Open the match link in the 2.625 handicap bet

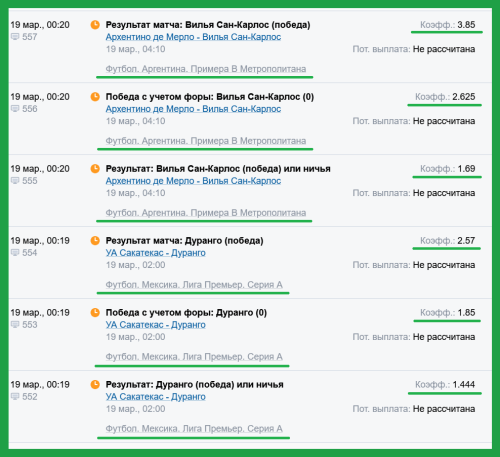193,109
